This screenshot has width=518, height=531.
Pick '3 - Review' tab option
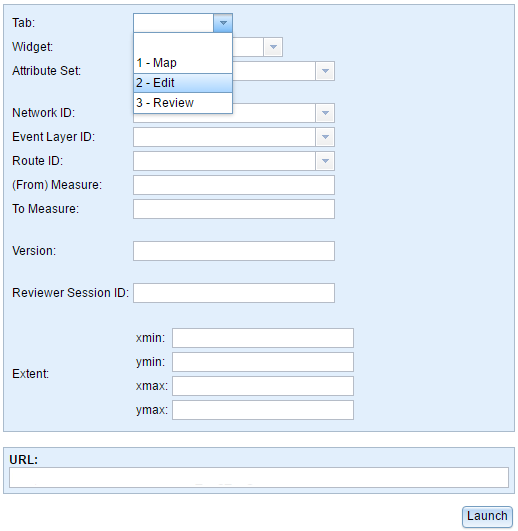183,103
